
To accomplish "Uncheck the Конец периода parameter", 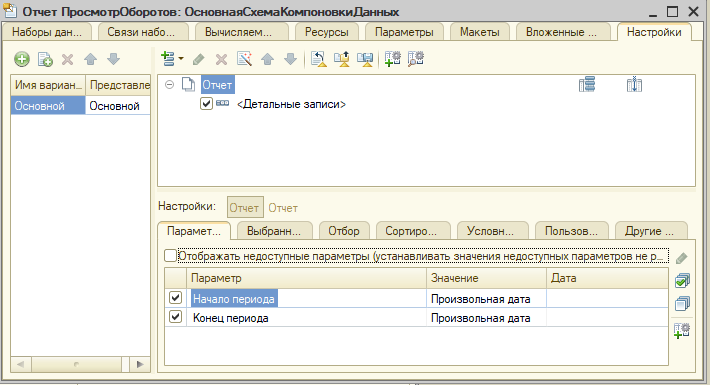I will pos(175,316).
